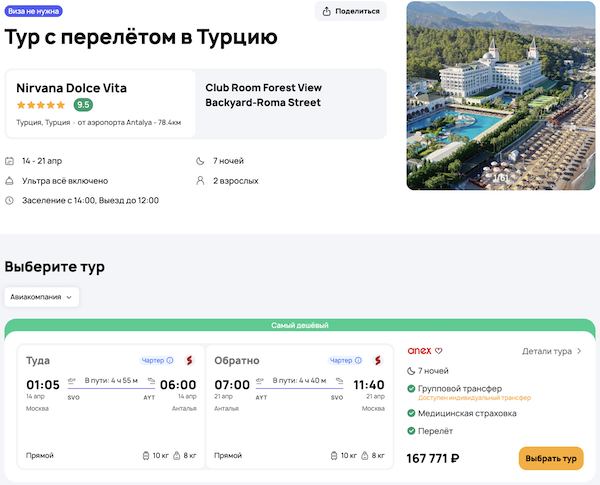Click the person icon beside 2 взрослых
The height and width of the screenshot is (485, 600).
201,181
